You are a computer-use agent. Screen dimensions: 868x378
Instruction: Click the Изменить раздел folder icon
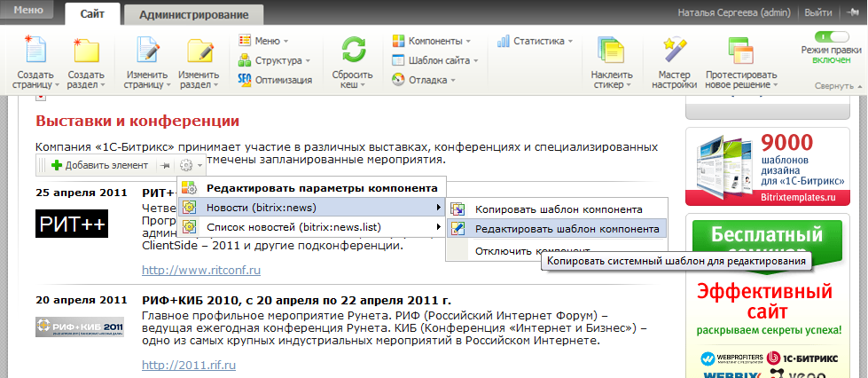click(199, 51)
